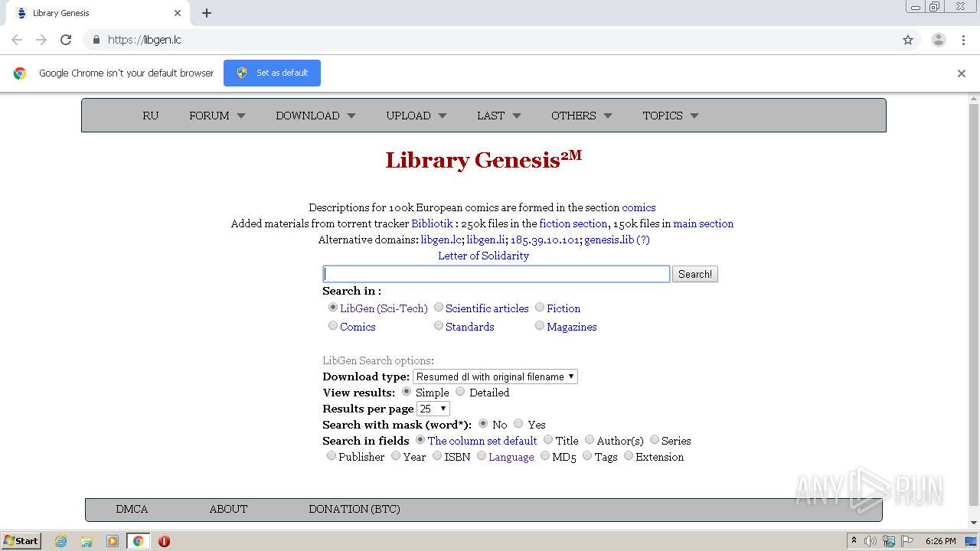The width and height of the screenshot is (980, 551).
Task: Open Chrome profile avatar icon
Action: pos(938,40)
